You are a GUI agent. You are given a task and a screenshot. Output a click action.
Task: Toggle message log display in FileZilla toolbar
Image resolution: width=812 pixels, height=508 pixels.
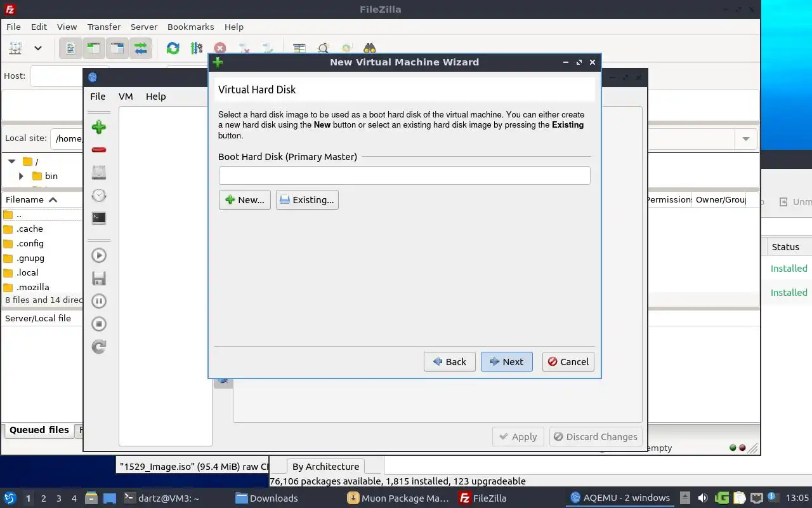[x=70, y=48]
